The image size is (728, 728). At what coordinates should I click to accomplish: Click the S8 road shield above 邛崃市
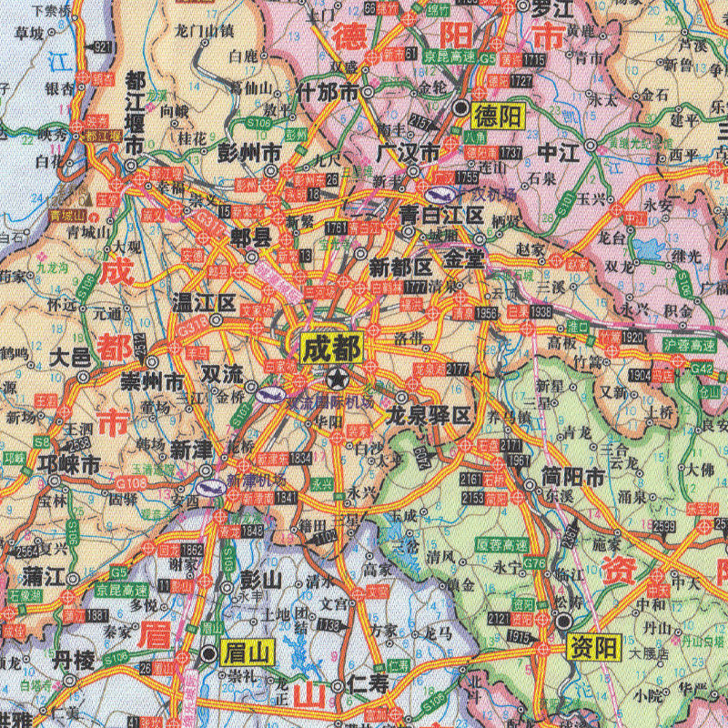[43, 442]
